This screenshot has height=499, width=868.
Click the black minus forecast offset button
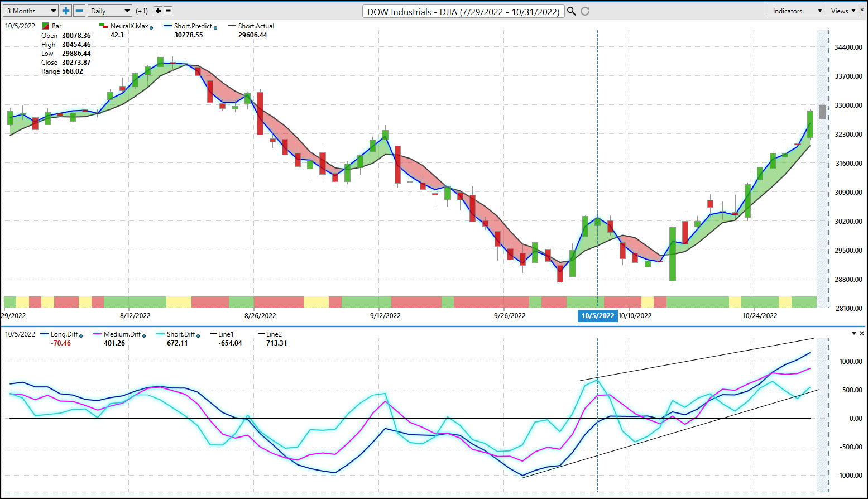(x=168, y=11)
